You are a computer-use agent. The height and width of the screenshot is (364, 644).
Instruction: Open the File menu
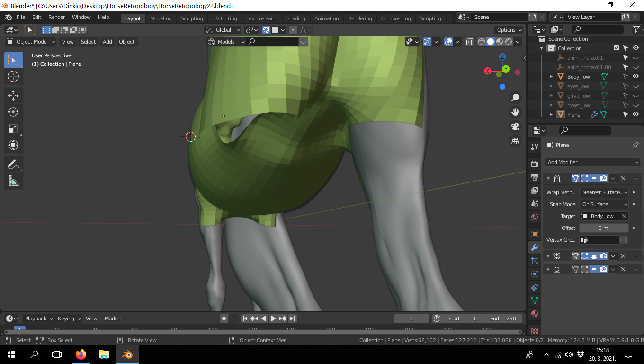pos(21,17)
